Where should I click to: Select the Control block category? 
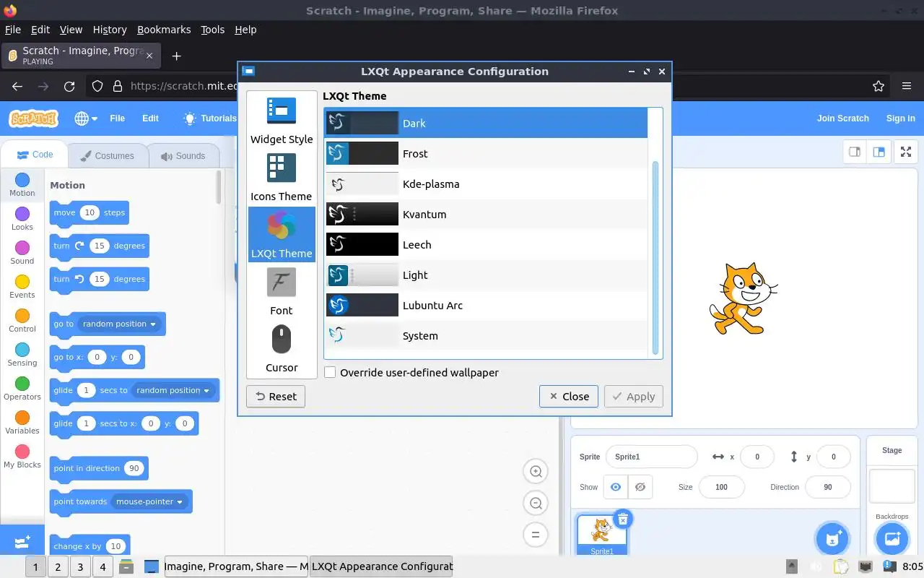(x=22, y=321)
